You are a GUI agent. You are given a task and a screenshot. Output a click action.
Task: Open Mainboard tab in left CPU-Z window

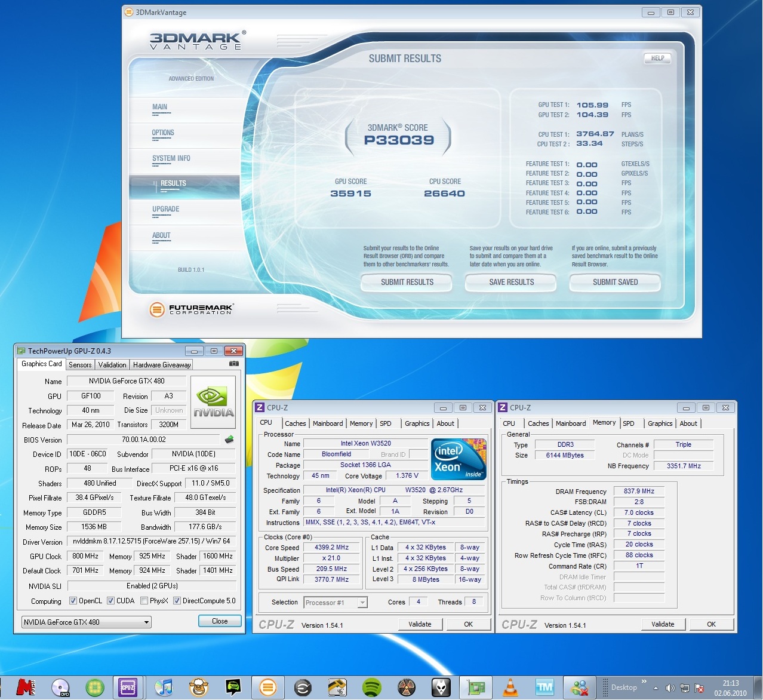[328, 423]
